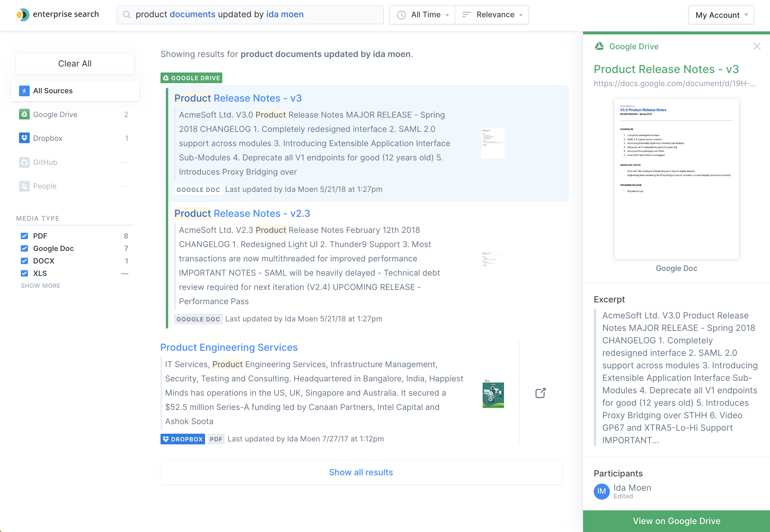The image size is (770, 532).
Task: Click the People source icon
Action: pyautogui.click(x=24, y=185)
